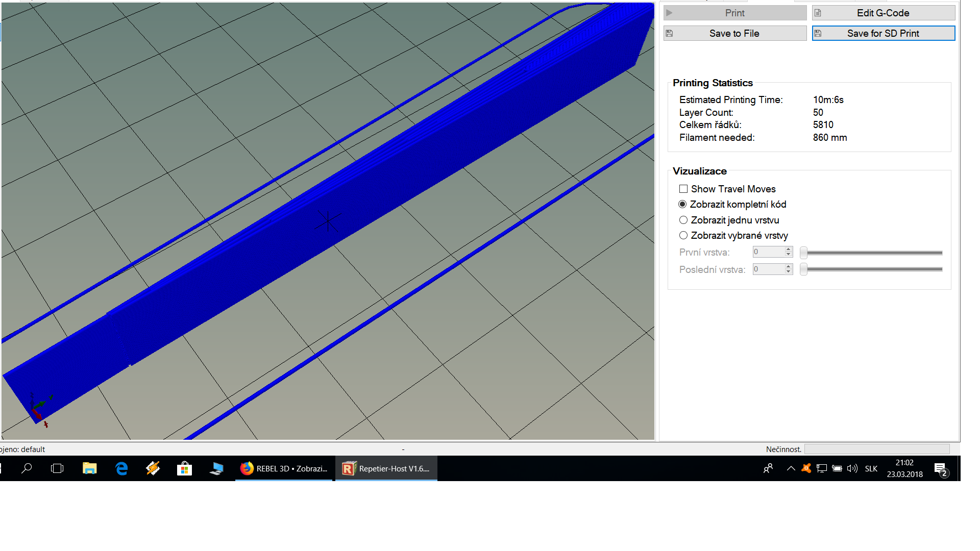This screenshot has height=551, width=980.
Task: Enable Show Travel Moves checkbox
Action: coord(683,189)
